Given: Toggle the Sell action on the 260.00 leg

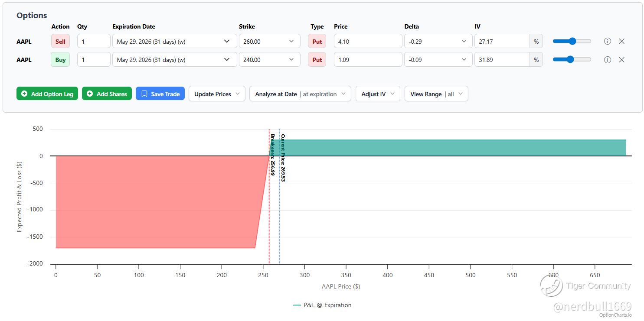Looking at the screenshot, I should point(60,42).
